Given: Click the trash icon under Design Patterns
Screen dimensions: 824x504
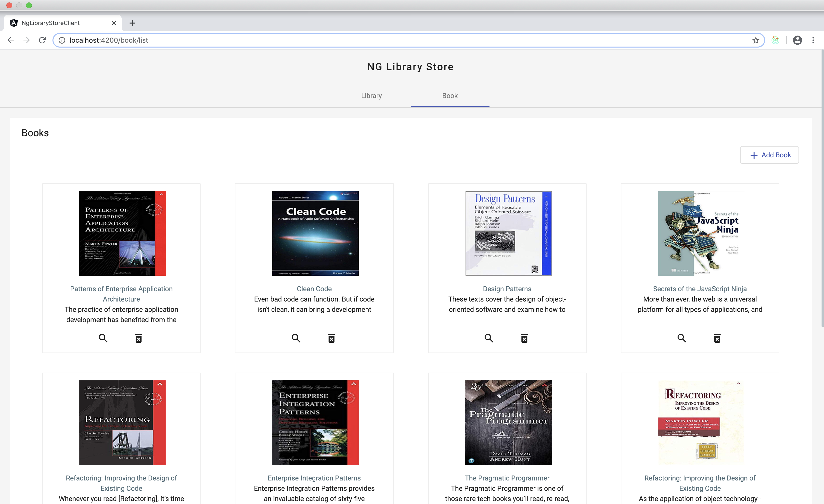Looking at the screenshot, I should point(524,338).
